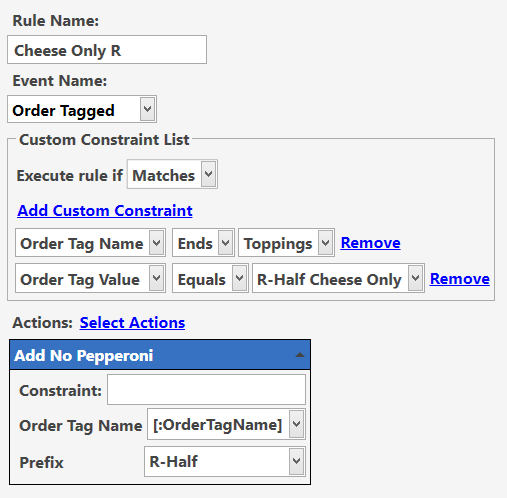Expand the Ends operator dropdown
Image resolution: width=507 pixels, height=498 pixels.
click(203, 243)
